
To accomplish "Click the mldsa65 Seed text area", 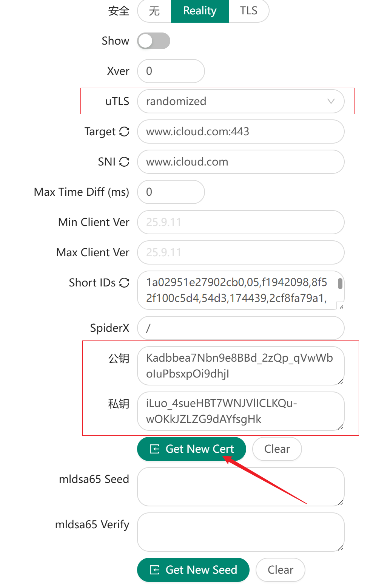I will (x=240, y=487).
